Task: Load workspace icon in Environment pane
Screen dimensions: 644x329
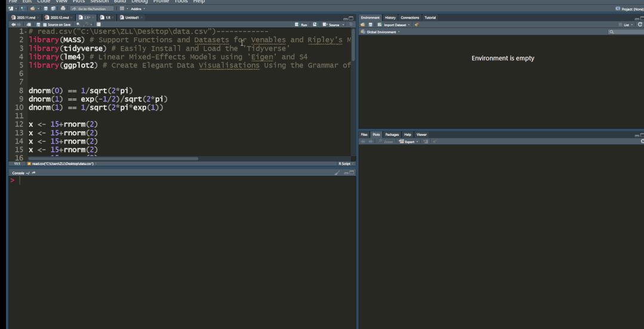Action: click(x=363, y=24)
